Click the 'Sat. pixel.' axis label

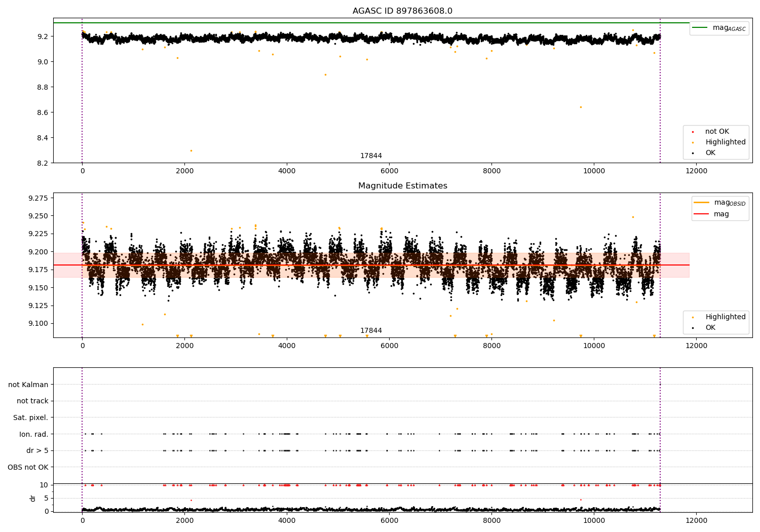pyautogui.click(x=31, y=418)
